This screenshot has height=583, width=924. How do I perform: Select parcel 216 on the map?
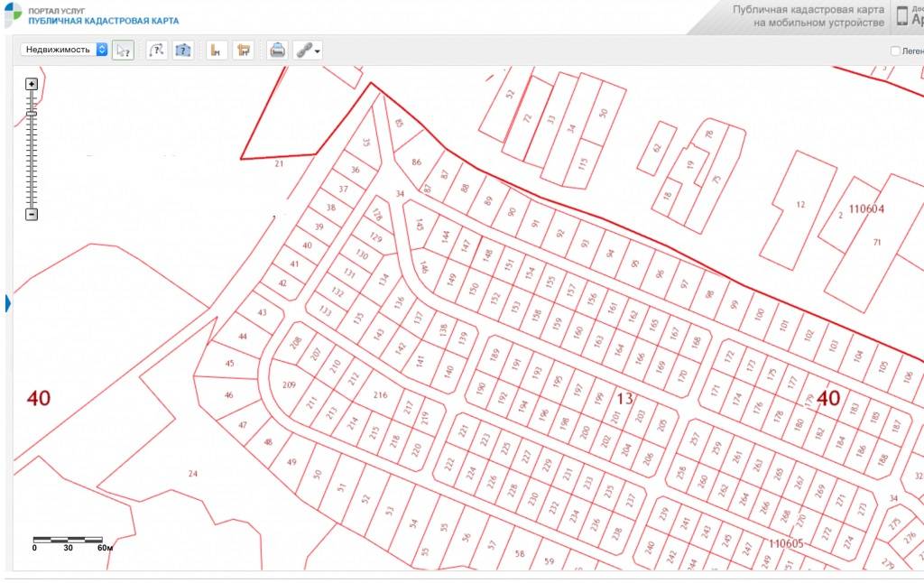(x=380, y=395)
